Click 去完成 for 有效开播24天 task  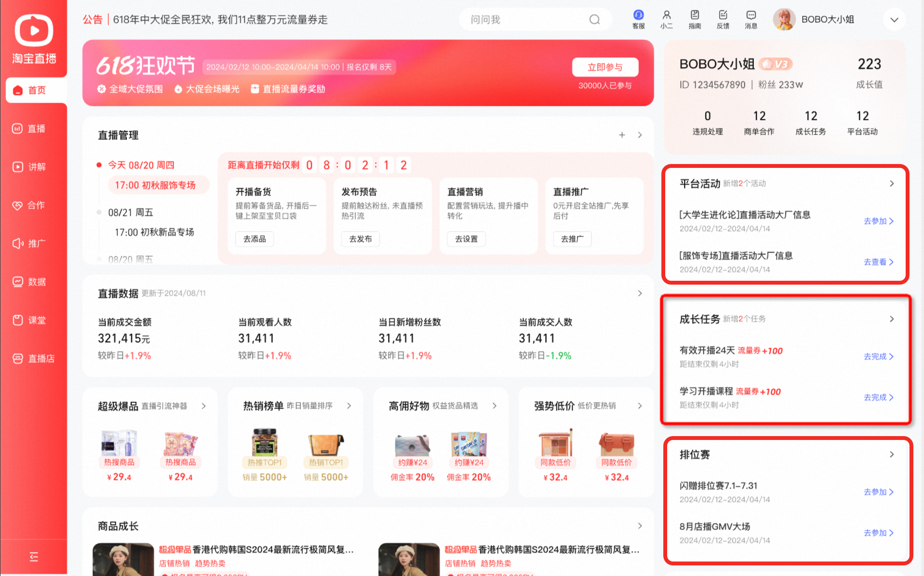point(879,357)
